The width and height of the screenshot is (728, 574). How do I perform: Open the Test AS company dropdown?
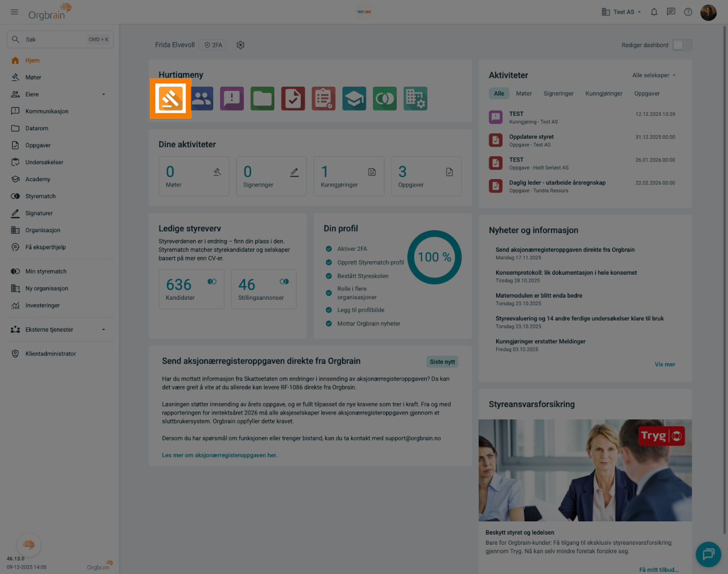tap(621, 12)
